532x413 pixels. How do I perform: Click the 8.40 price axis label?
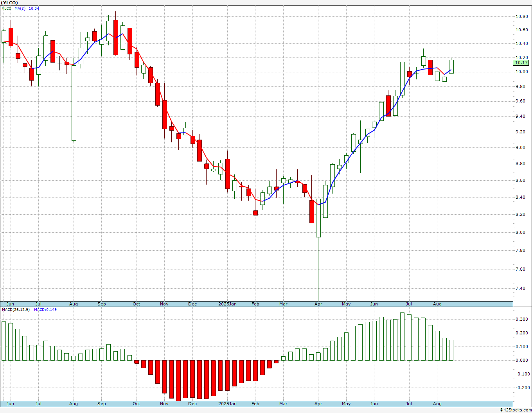(x=521, y=197)
